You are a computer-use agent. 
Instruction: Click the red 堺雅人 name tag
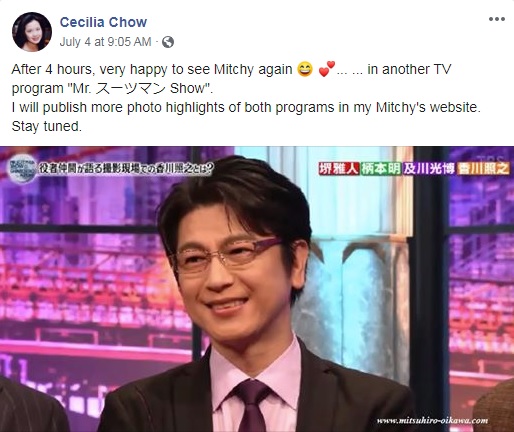[338, 169]
